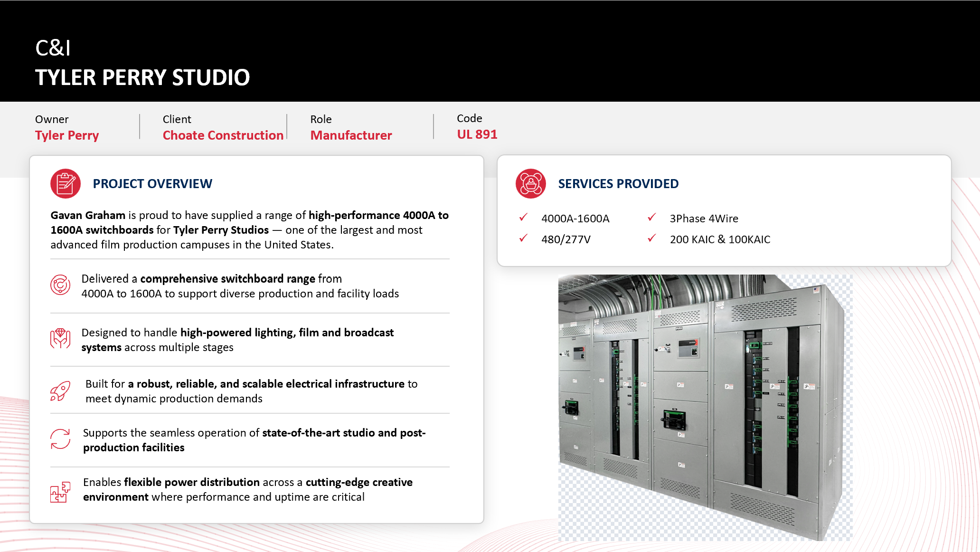Image resolution: width=980 pixels, height=552 pixels.
Task: Click the checkmark next to 200 KAIC & 100KAIC
Action: point(652,238)
